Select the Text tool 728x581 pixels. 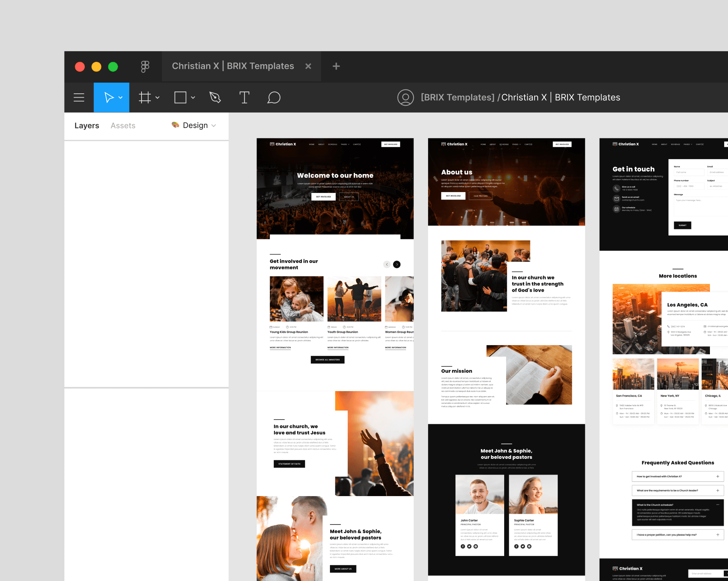click(x=245, y=97)
